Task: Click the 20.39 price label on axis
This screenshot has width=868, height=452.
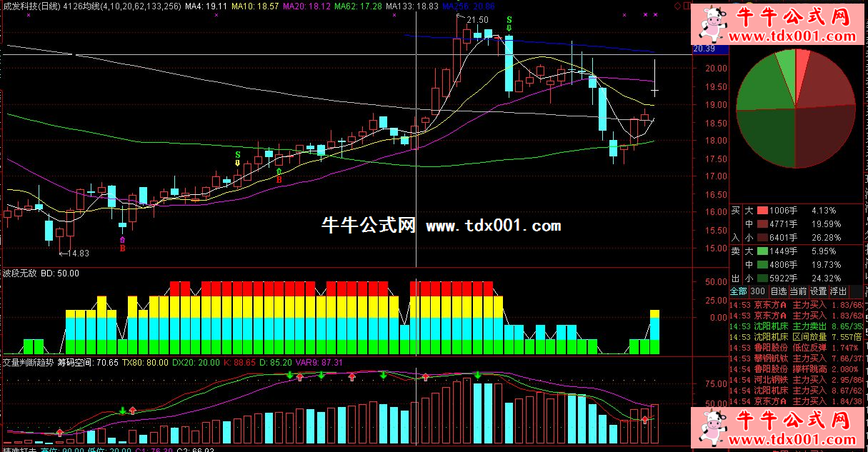Action: click(x=704, y=49)
